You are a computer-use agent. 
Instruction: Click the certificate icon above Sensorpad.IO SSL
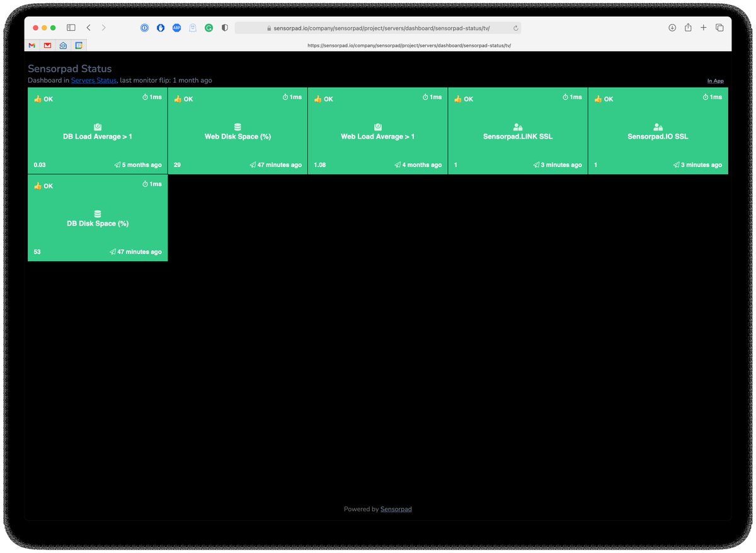point(658,127)
